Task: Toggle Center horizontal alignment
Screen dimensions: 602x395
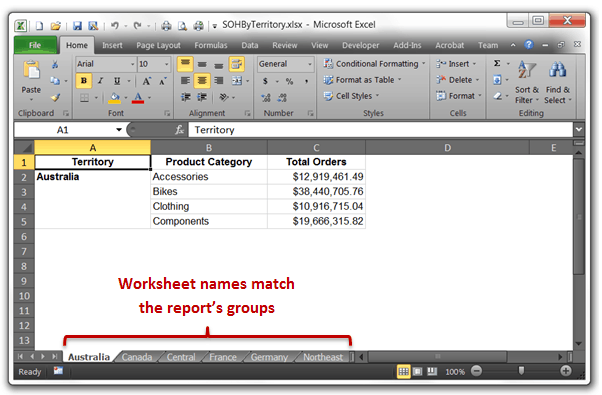Action: pyautogui.click(x=202, y=81)
